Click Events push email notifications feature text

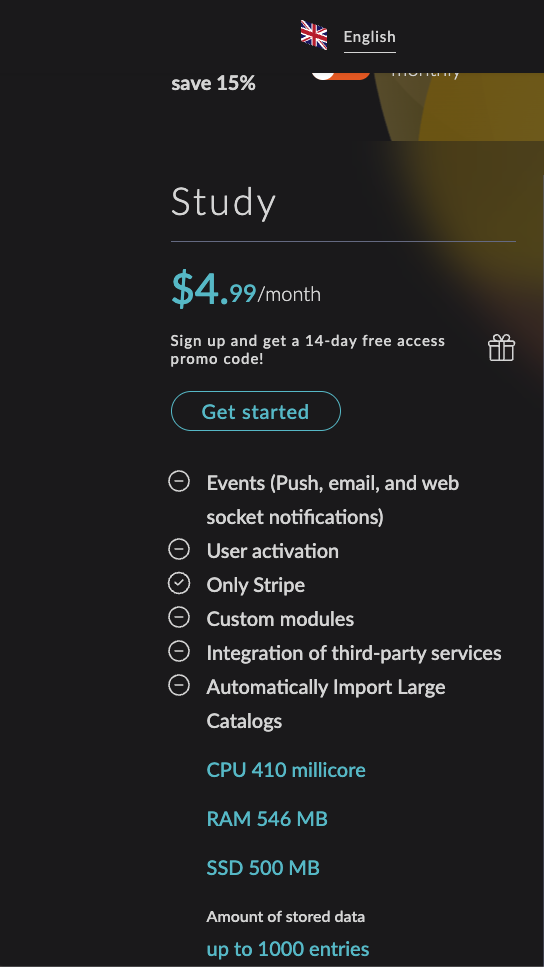click(333, 500)
